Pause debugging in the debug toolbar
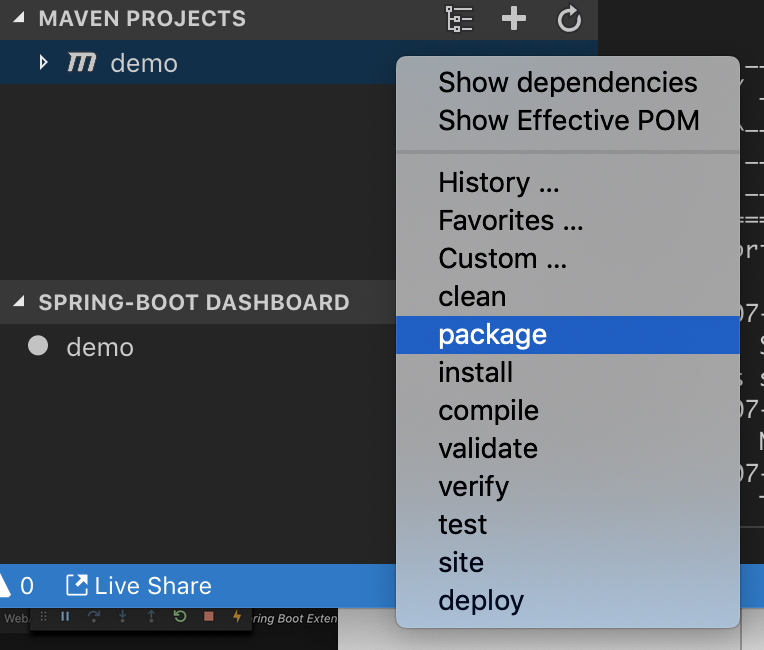Screen dimensions: 764x650 (65, 617)
